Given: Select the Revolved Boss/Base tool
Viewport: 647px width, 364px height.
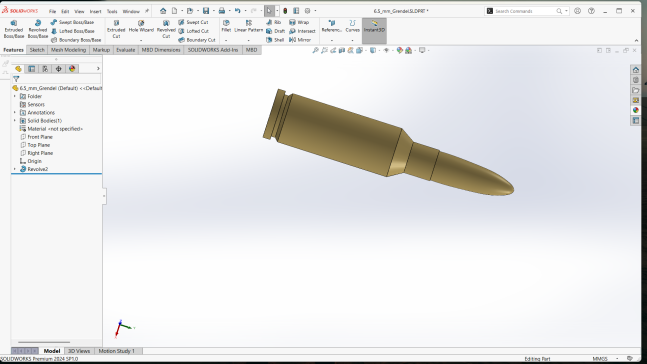Looking at the screenshot, I should point(38,29).
